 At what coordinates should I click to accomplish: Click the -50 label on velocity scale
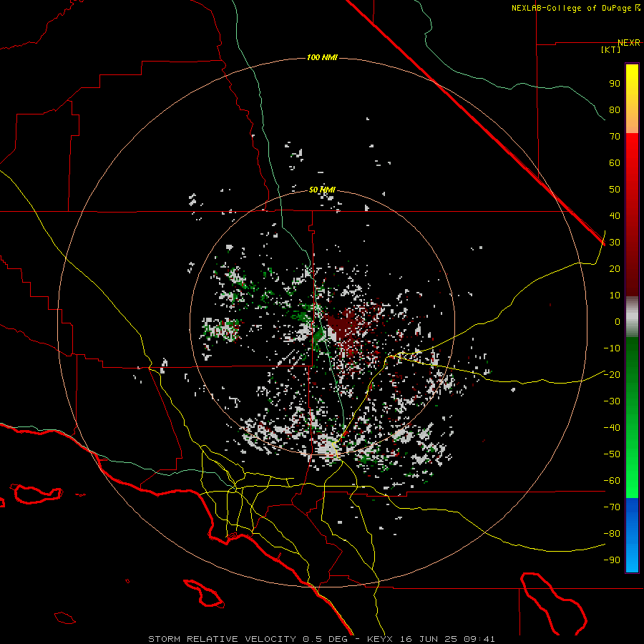pyautogui.click(x=612, y=454)
